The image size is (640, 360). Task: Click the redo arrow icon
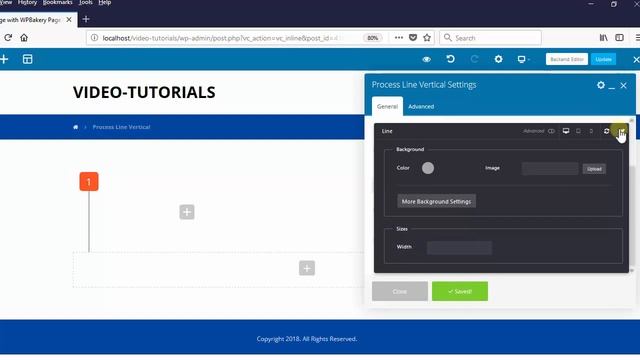(x=474, y=59)
